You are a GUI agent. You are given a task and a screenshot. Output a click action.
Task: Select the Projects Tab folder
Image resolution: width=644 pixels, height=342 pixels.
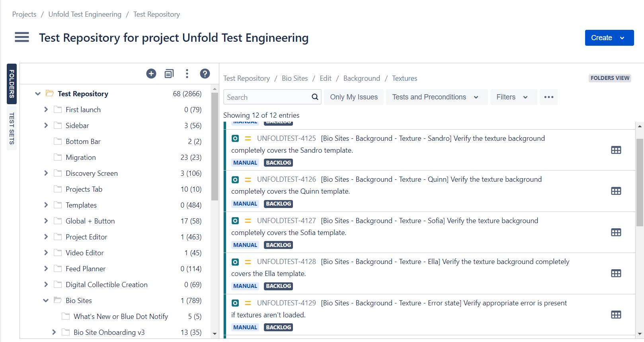click(84, 189)
